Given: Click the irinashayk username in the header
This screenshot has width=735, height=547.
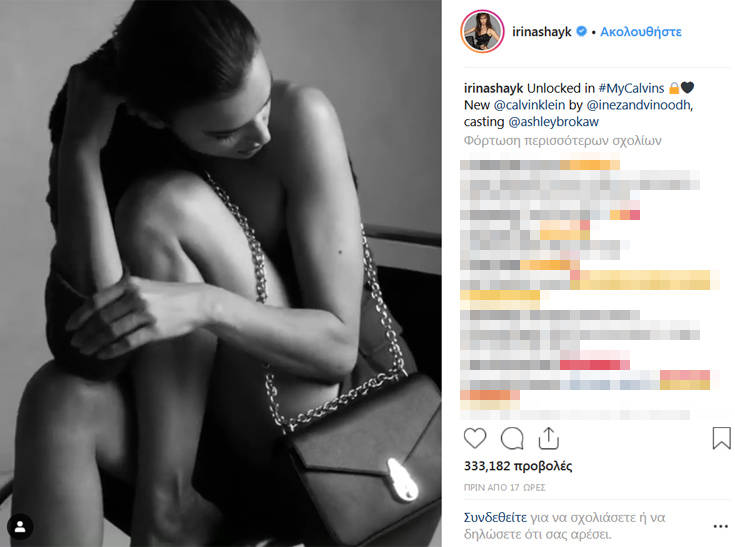Looking at the screenshot, I should [541, 32].
